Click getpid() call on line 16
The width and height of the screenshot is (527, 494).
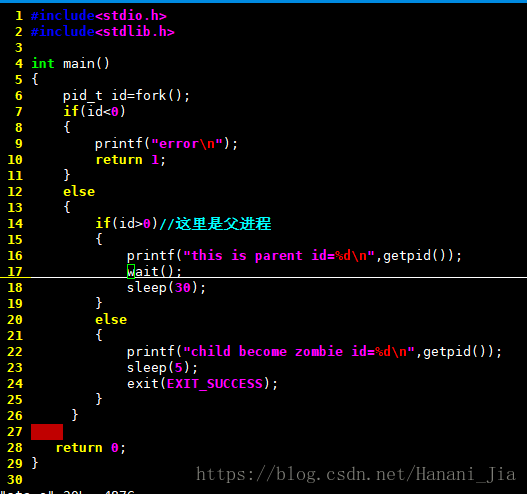(419, 256)
